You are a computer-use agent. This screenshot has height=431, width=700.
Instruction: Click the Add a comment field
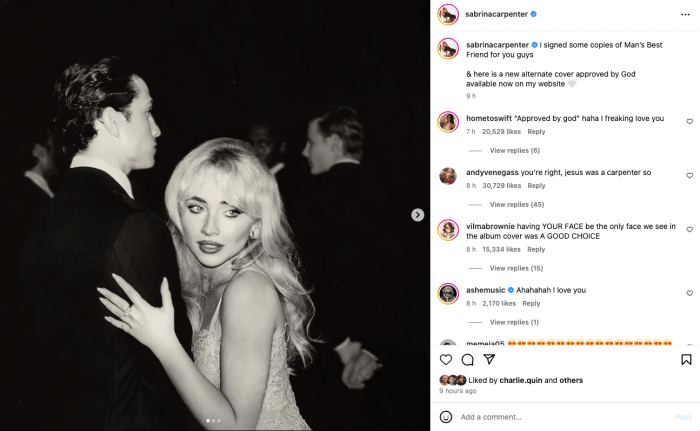coord(560,416)
